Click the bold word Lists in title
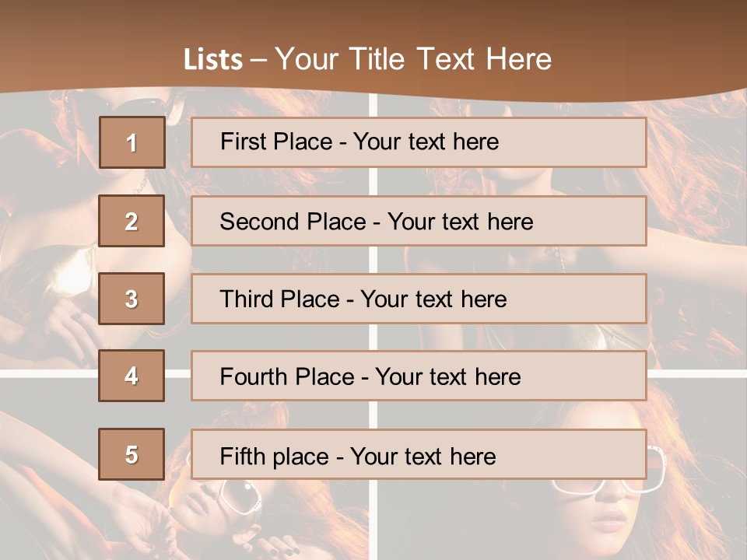This screenshot has height=560, width=747. coord(213,60)
